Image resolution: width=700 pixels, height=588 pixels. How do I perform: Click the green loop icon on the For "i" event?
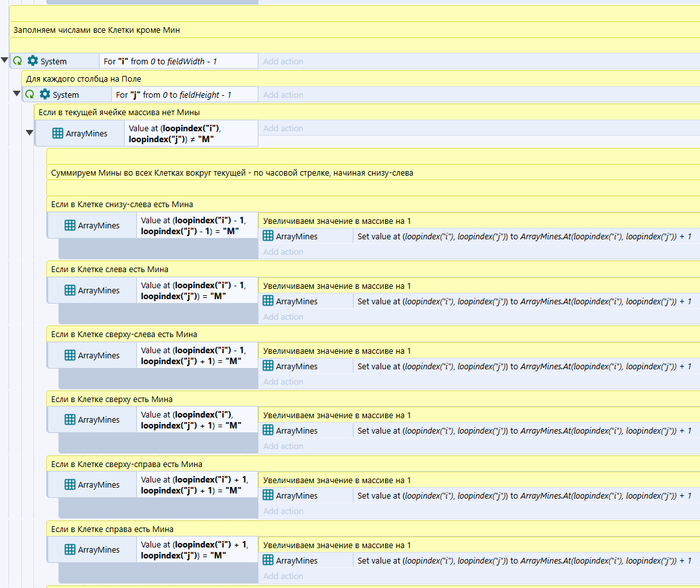click(18, 61)
